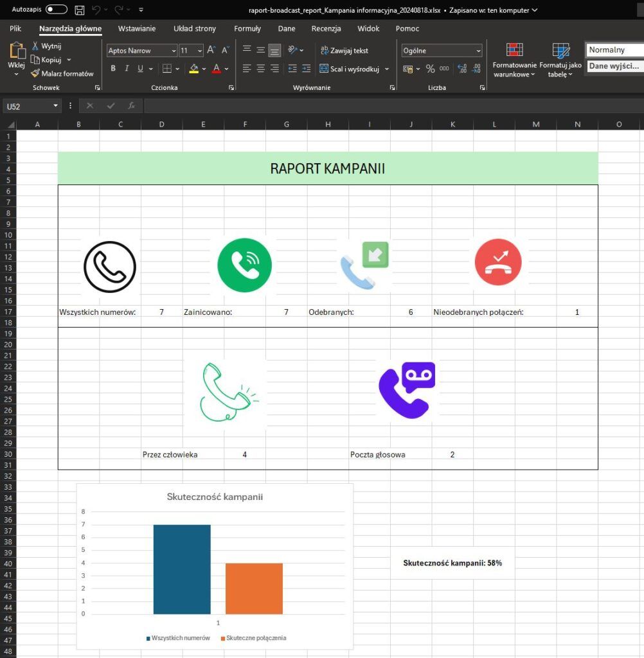The width and height of the screenshot is (644, 658).
Task: Click the fill color bucket icon
Action: (x=193, y=69)
